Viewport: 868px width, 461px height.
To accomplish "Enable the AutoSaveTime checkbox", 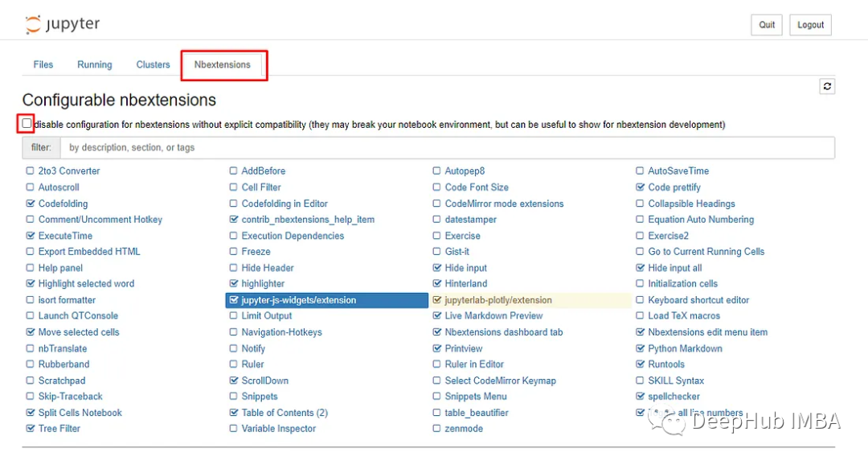I will (x=640, y=171).
